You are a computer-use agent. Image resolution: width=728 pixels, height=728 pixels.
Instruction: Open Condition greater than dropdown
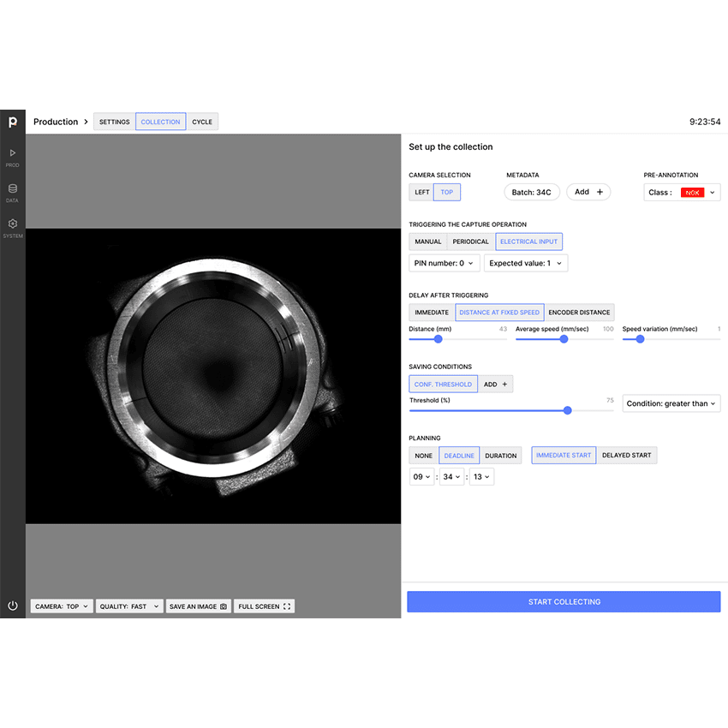[x=671, y=403]
